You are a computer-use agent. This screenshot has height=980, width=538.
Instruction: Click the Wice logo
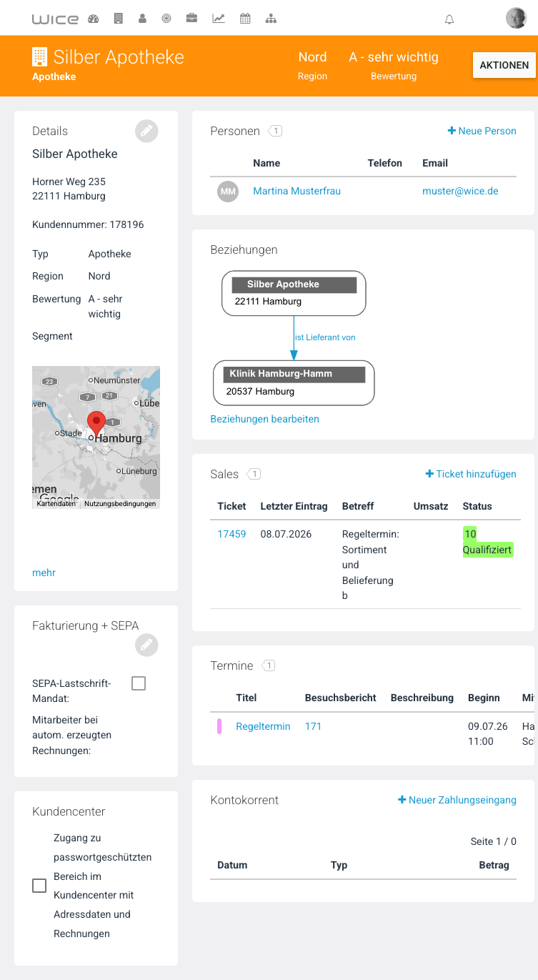pos(55,19)
